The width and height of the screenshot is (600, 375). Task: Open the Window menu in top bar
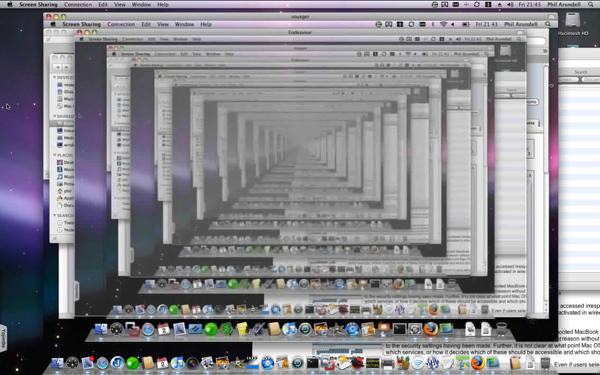(141, 4)
